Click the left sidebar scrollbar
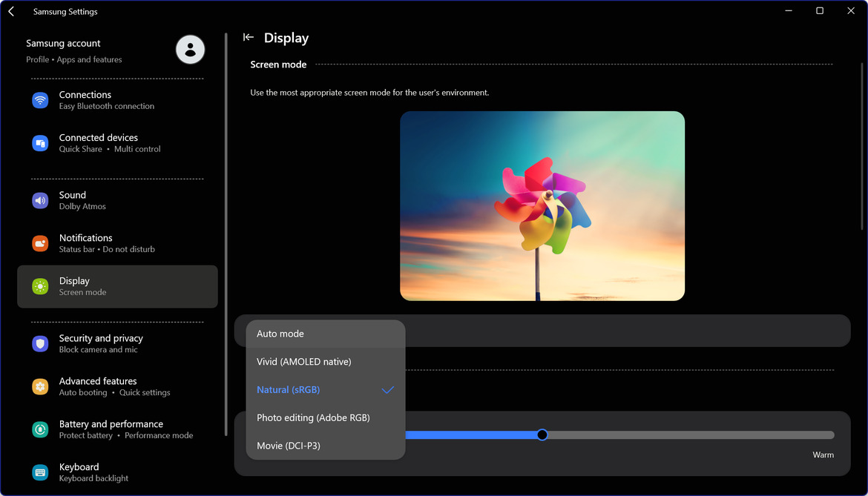868x496 pixels. click(x=226, y=234)
